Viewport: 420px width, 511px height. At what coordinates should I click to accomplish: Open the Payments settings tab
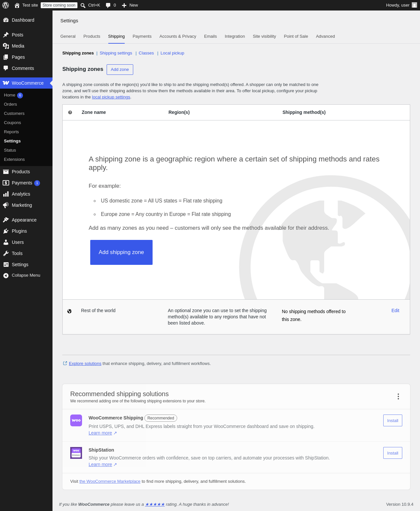tap(142, 36)
